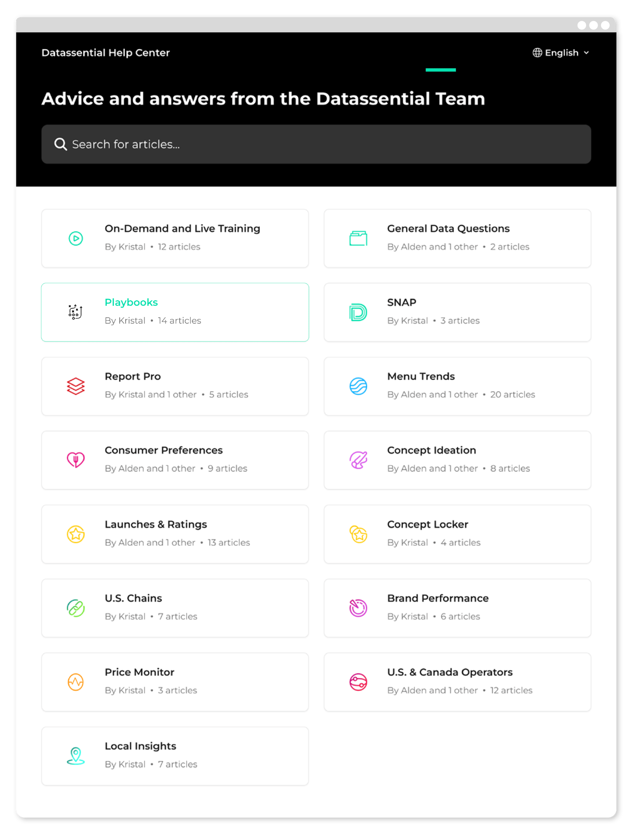
Task: Expand the English language dropdown
Action: point(561,53)
